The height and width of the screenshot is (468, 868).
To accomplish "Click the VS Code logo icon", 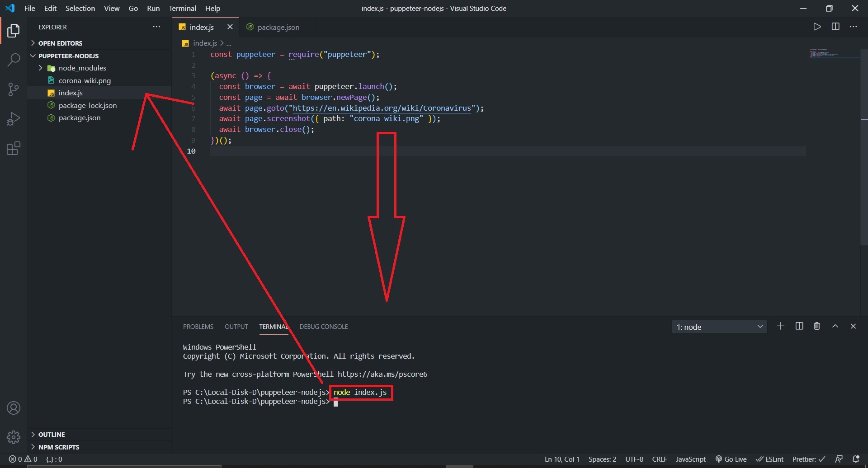I will point(10,8).
